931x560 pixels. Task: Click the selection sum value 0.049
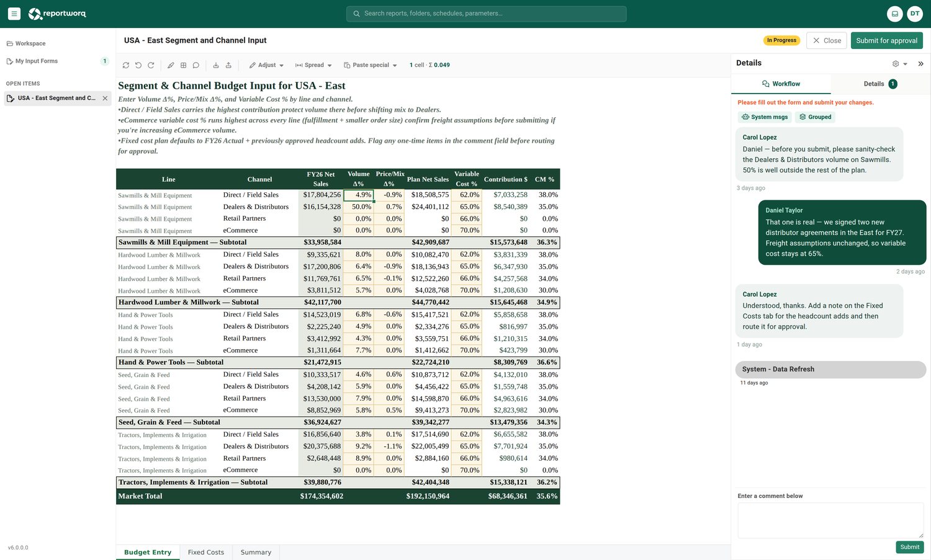[x=442, y=65]
